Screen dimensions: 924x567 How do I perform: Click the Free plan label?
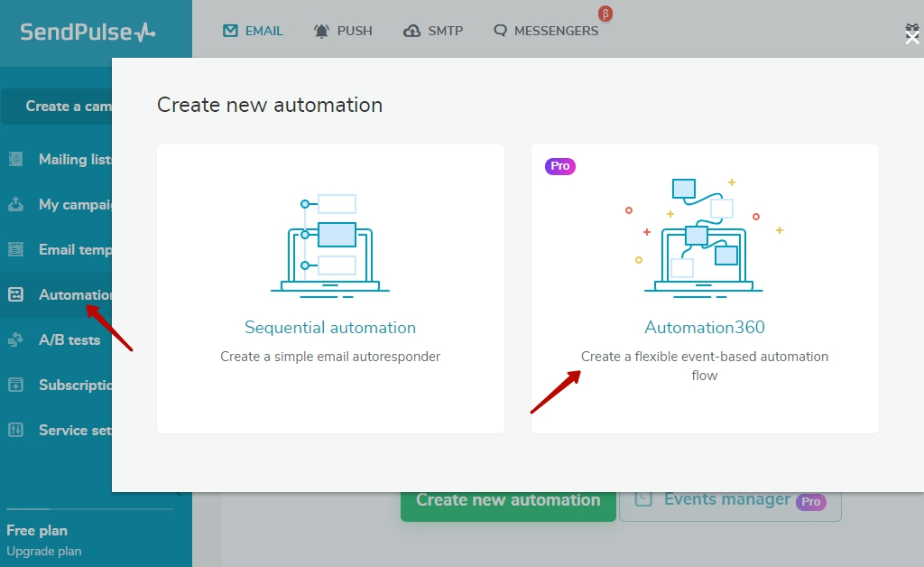pos(37,531)
